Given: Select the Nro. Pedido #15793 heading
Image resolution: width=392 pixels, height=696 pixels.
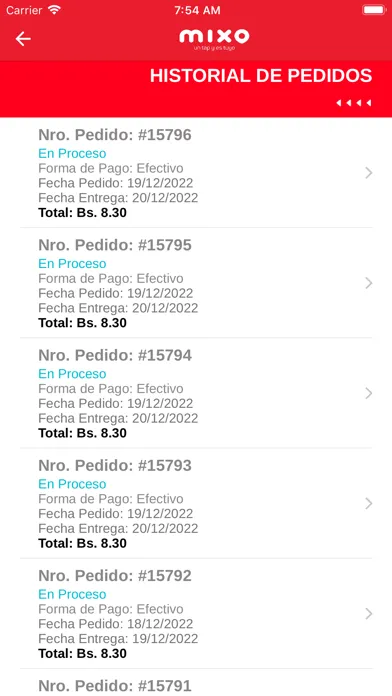Looking at the screenshot, I should point(115,465).
